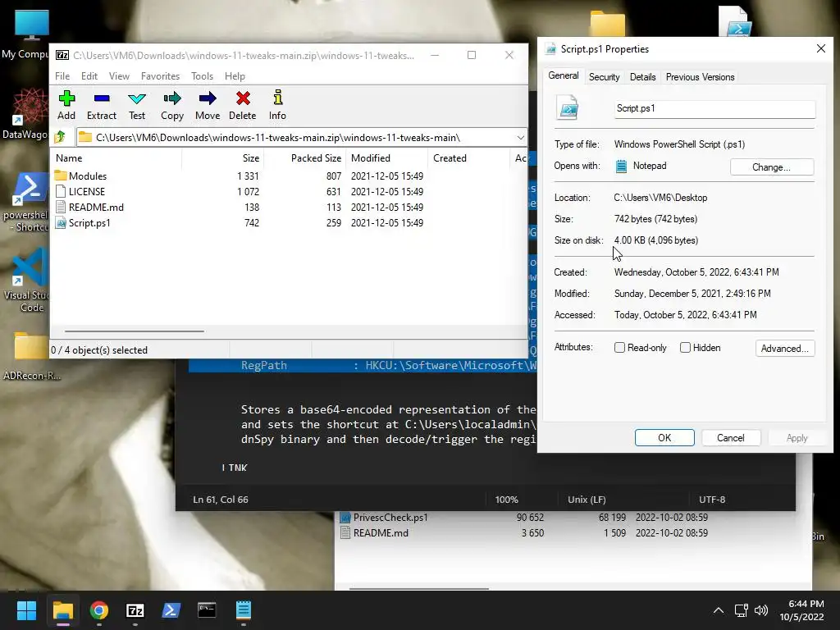Select the Modules folder icon
Screen dimensions: 840x630
(61, 176)
